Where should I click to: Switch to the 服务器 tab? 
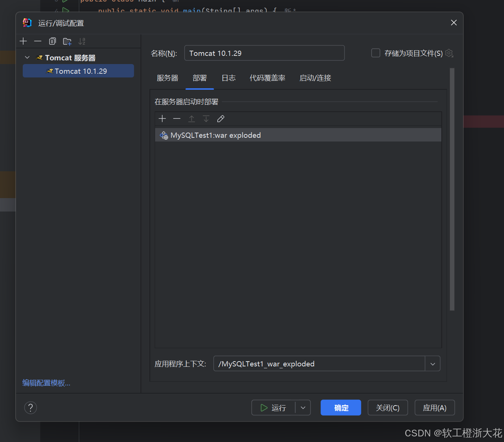[x=167, y=78]
